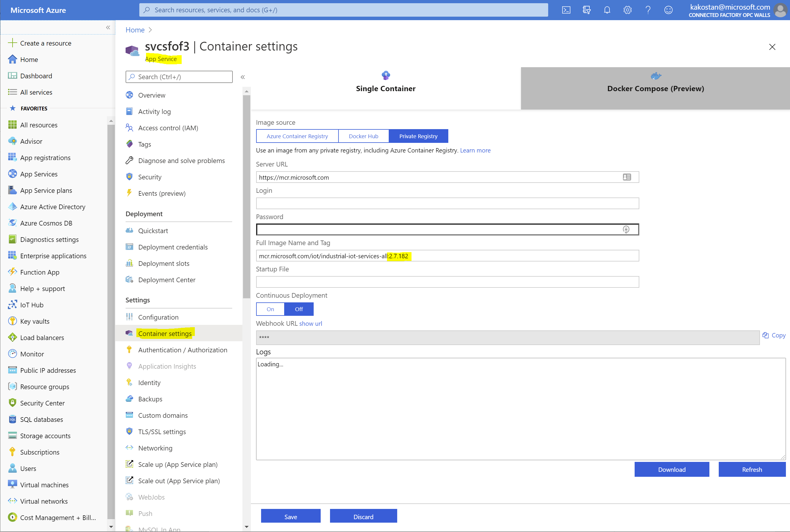Click the Docker Hub image source icon

363,136
